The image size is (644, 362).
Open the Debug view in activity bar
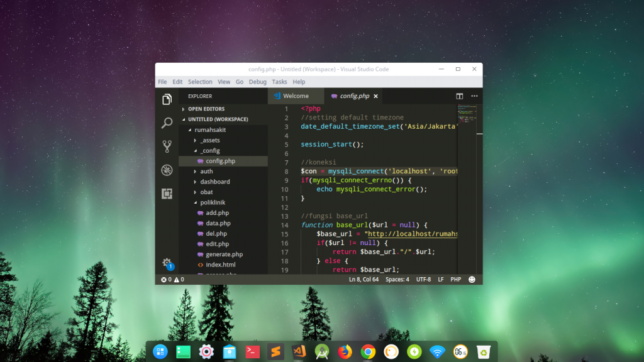(x=167, y=170)
